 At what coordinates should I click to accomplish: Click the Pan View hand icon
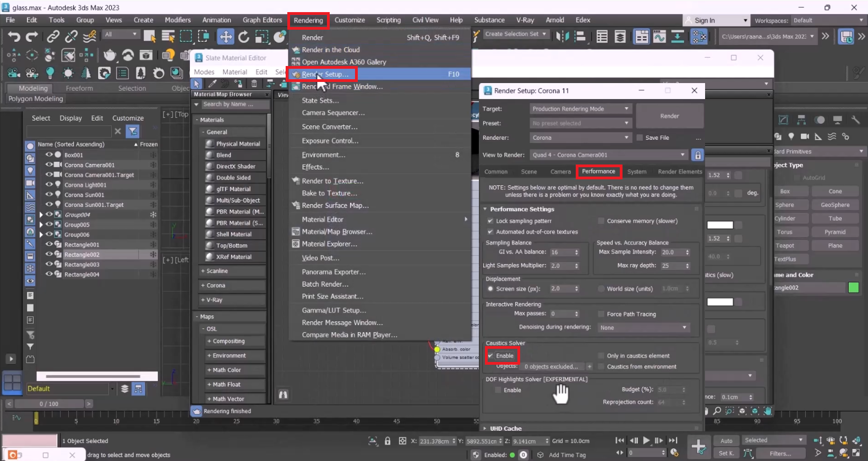coord(767,411)
